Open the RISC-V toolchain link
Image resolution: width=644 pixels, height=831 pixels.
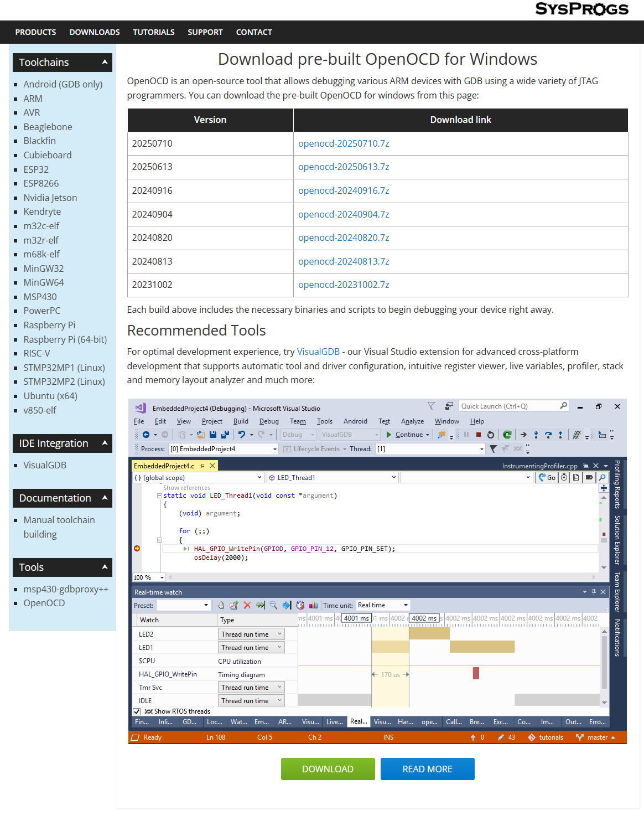coord(37,353)
